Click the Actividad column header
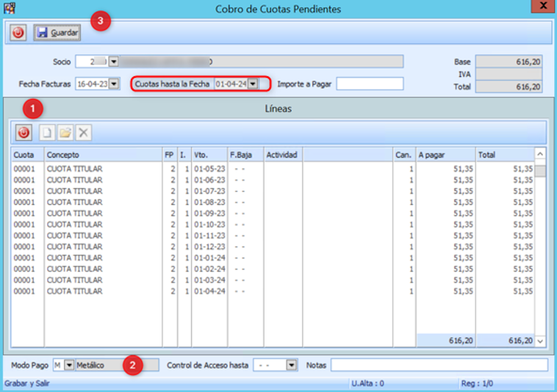 click(283, 155)
